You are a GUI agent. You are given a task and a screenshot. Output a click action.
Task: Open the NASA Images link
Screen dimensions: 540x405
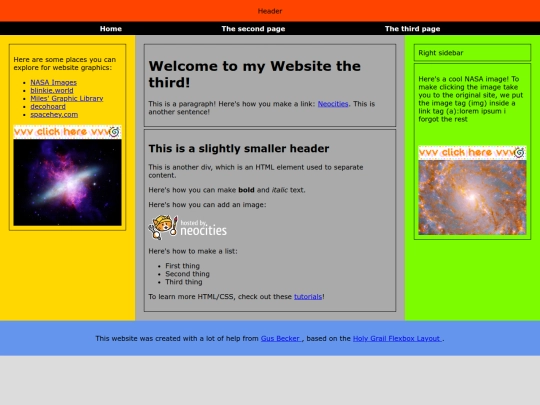click(x=53, y=82)
